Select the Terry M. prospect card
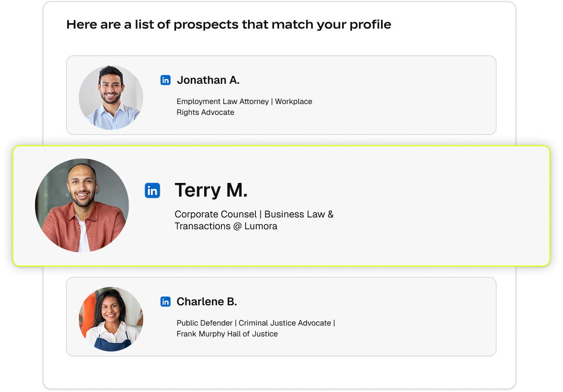Viewport: 563px width, 392px height. [281, 206]
